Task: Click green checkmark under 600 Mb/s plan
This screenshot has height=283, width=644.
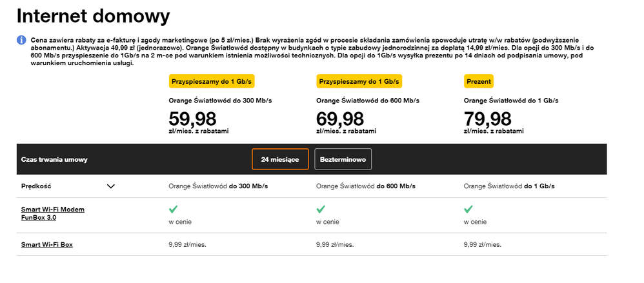Action: [x=321, y=210]
